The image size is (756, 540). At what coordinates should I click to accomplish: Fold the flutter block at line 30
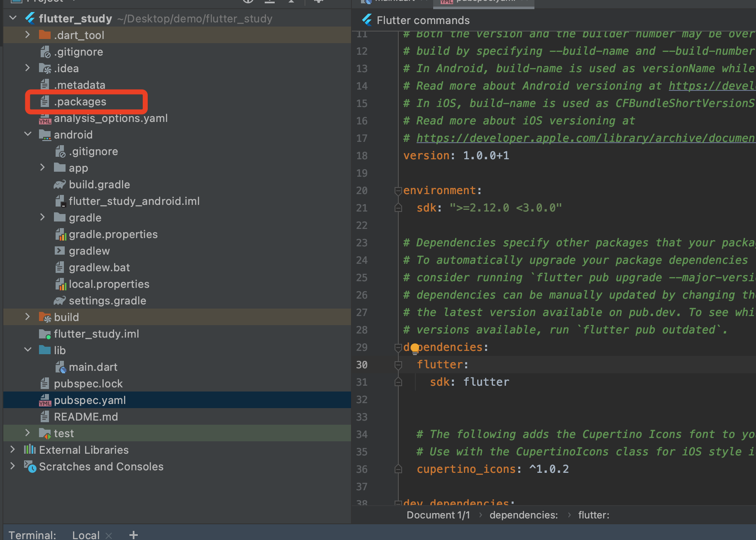coord(398,365)
